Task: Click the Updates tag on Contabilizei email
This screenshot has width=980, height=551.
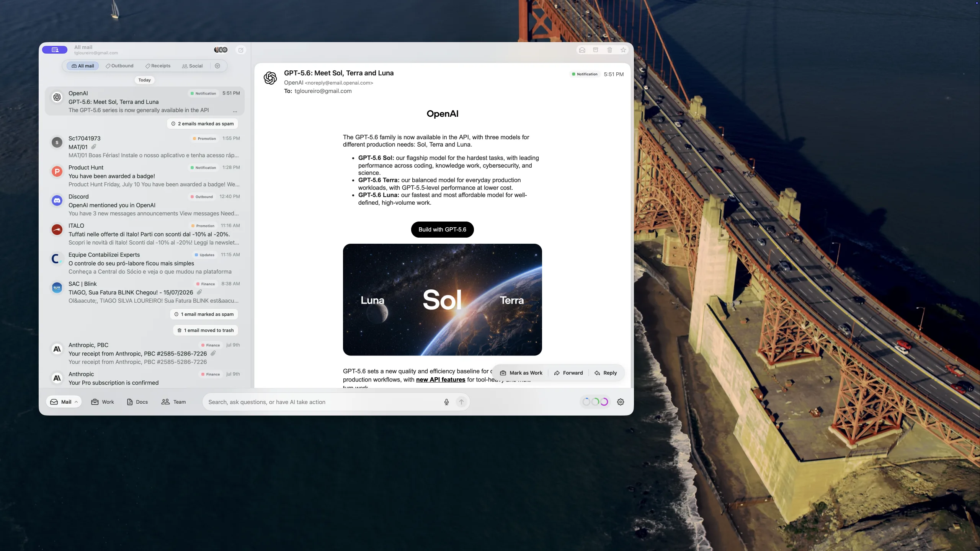Action: [204, 255]
